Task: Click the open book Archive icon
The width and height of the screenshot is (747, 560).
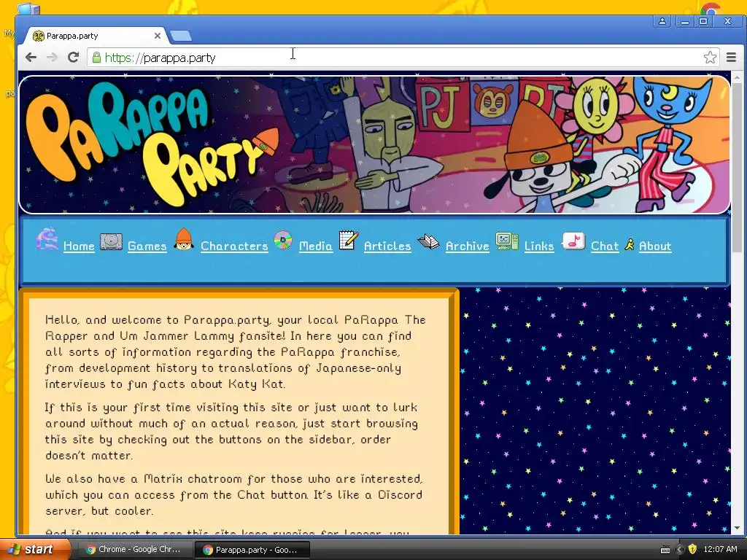Action: point(428,241)
